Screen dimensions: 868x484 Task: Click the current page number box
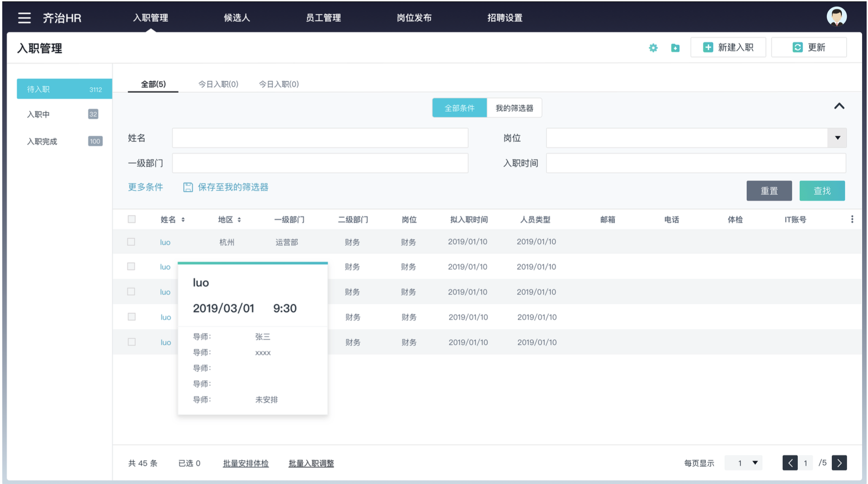805,463
